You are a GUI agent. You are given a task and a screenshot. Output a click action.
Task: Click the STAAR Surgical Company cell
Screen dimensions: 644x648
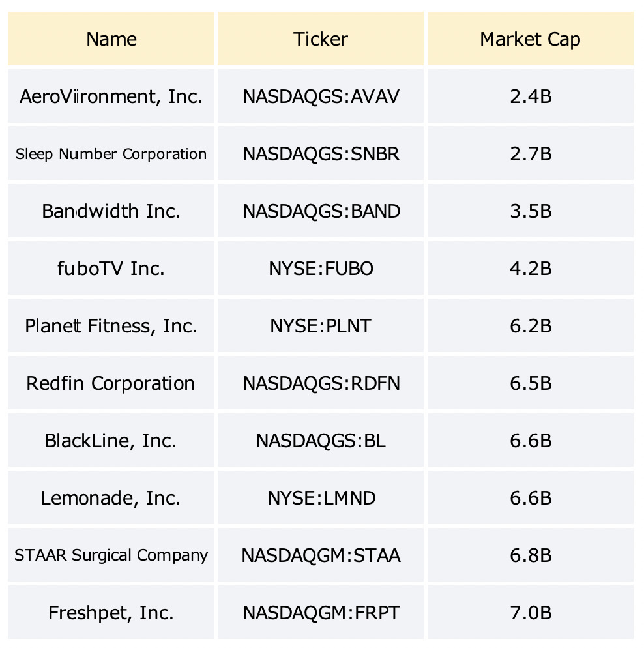pos(111,555)
